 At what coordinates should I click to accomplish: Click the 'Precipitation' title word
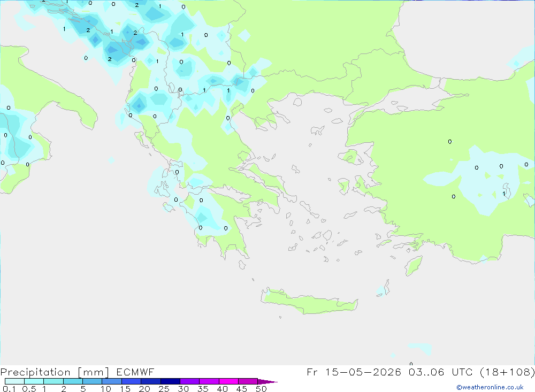[35, 372]
